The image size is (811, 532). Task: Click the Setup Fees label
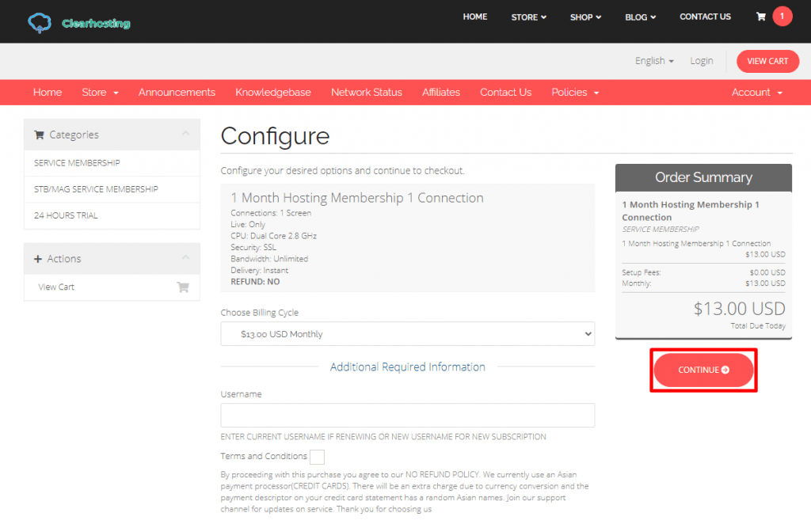point(642,272)
